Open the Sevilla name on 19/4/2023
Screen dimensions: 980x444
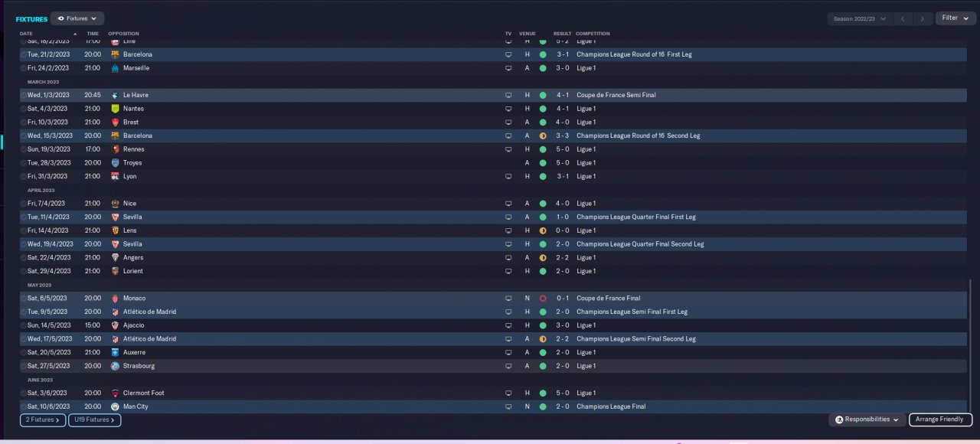pos(132,244)
